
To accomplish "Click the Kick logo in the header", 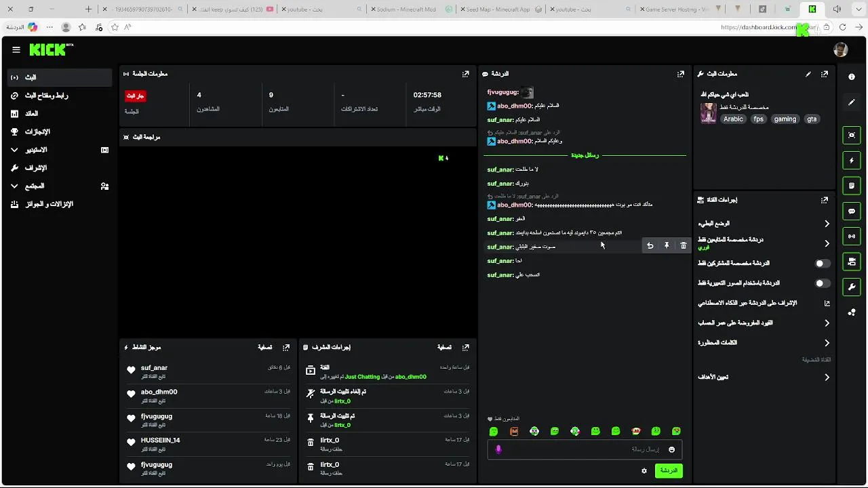I will (x=51, y=49).
